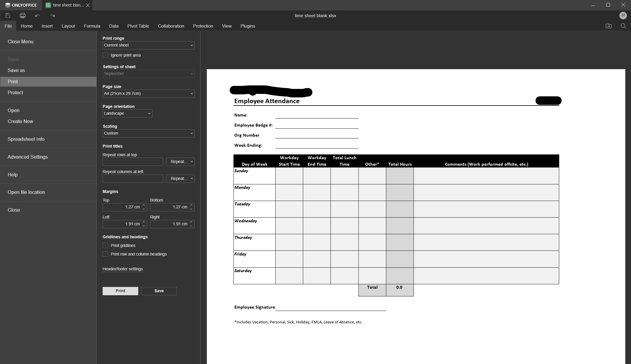Viewport: 631px width, 364px height.
Task: Select Print in file menu
Action: [x=48, y=82]
